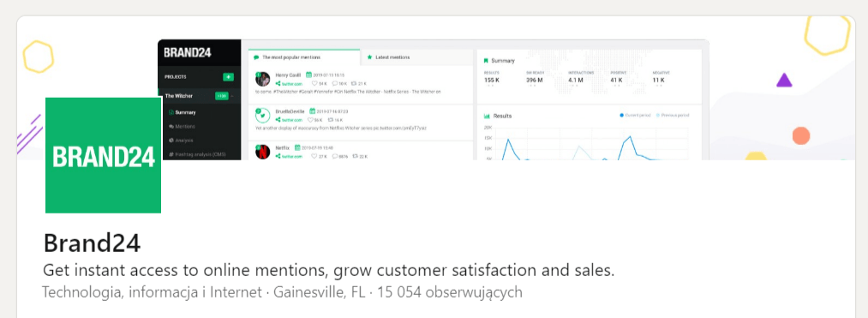Click Henry Cavill's profile avatar

(x=262, y=79)
